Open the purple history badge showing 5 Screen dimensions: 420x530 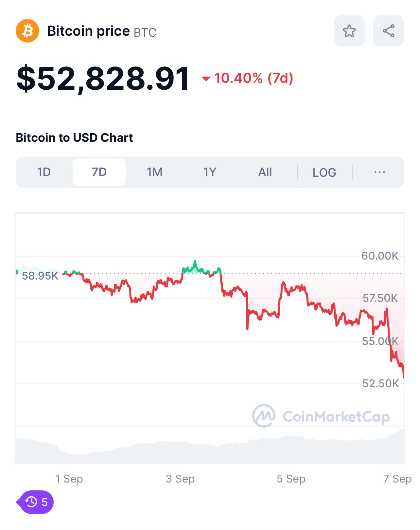(35, 502)
